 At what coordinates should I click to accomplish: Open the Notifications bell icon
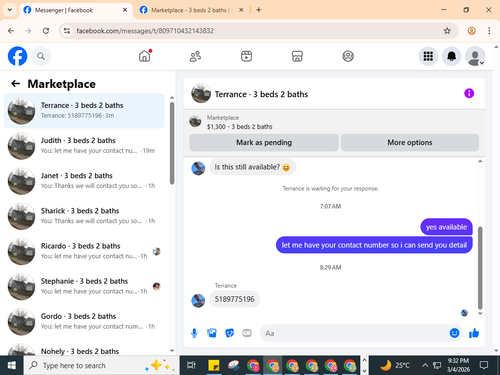pyautogui.click(x=451, y=56)
